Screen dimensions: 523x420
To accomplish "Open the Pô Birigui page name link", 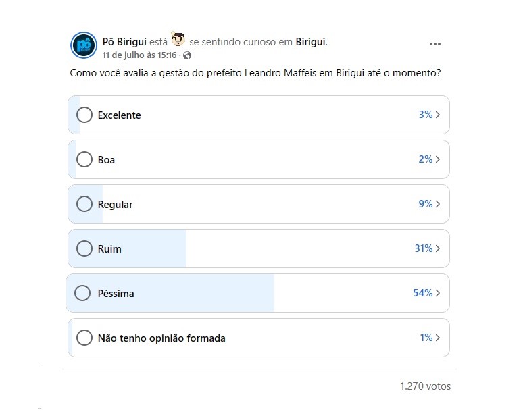I will tap(124, 42).
